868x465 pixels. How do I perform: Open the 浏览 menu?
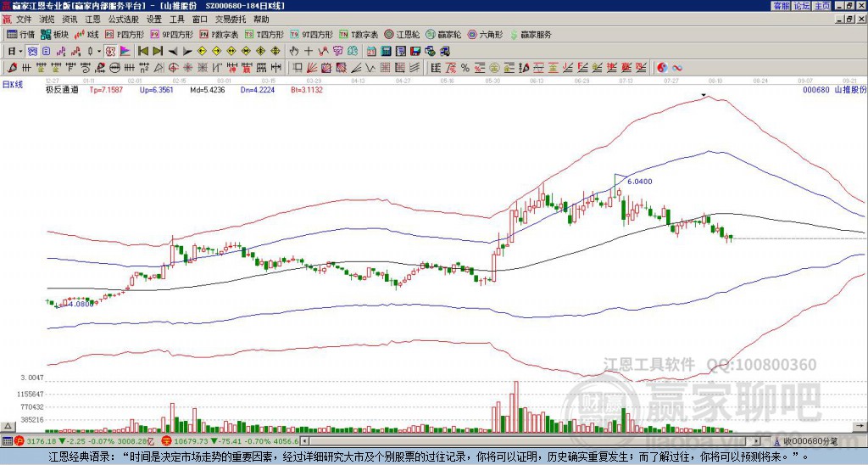point(47,20)
